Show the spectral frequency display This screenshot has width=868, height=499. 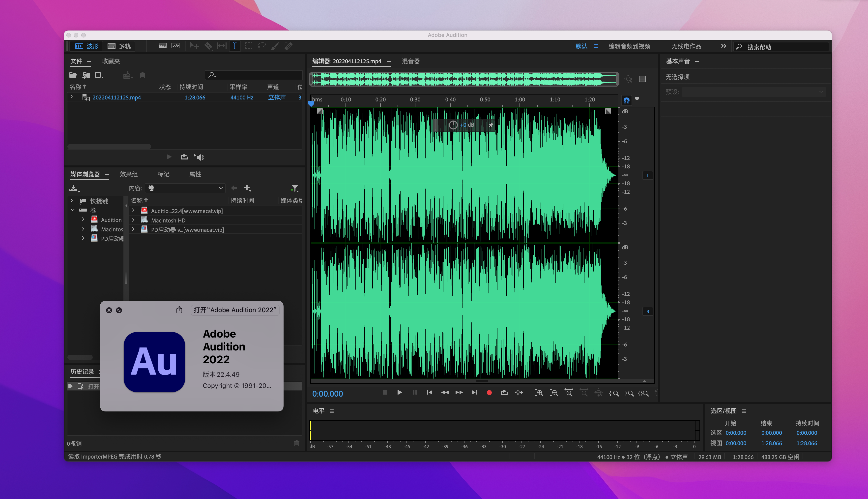(x=162, y=46)
